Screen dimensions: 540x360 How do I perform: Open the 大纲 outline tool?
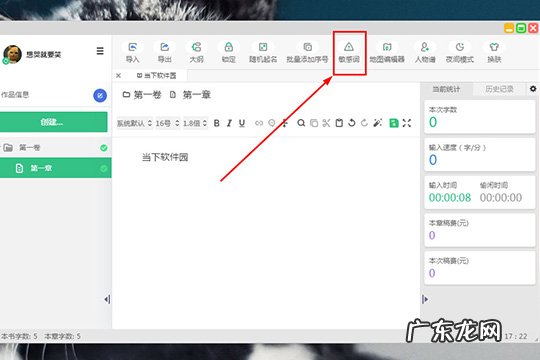196,52
